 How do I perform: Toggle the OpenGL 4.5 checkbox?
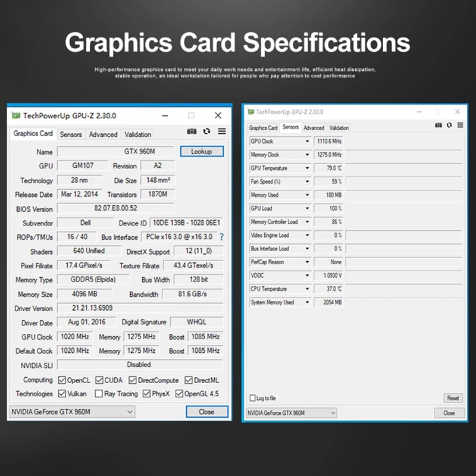click(x=179, y=393)
